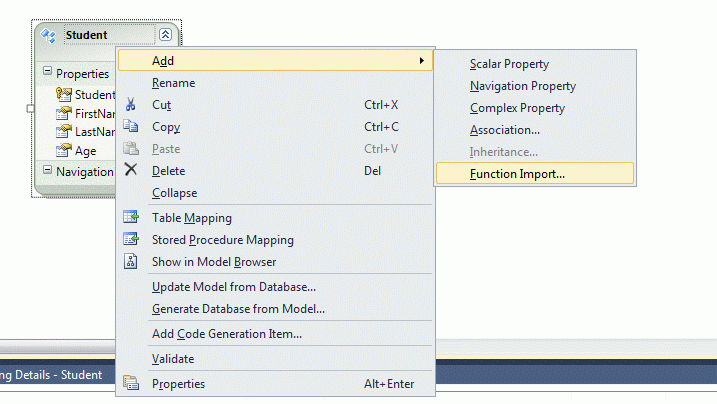Screen dimensions: 717x404
Task: Click the Show in Model Browser icon
Action: [x=130, y=262]
